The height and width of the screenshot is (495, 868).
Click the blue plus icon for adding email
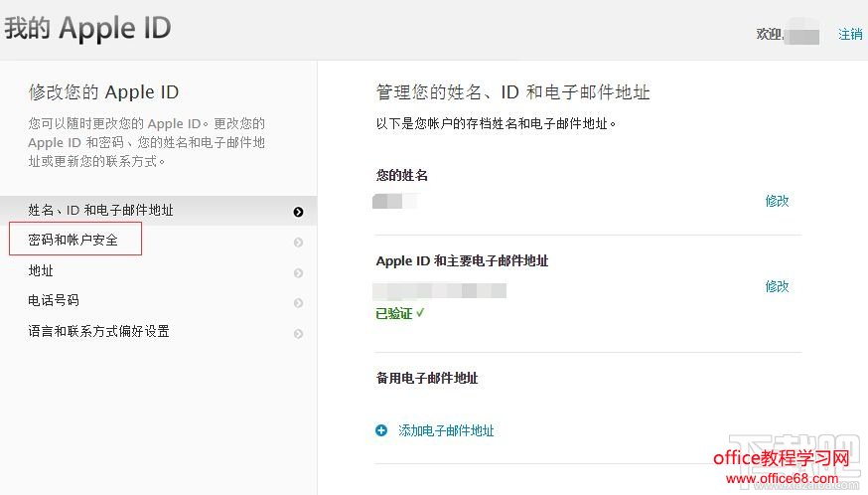(382, 431)
